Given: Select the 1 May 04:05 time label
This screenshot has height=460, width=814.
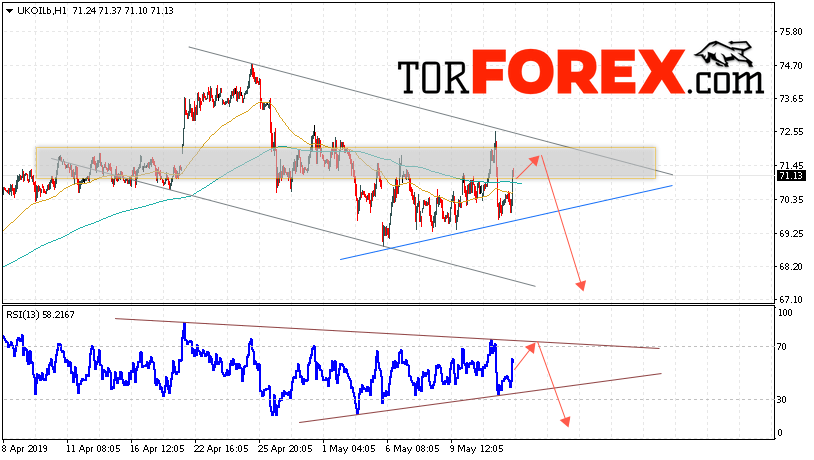Looking at the screenshot, I should point(348,449).
